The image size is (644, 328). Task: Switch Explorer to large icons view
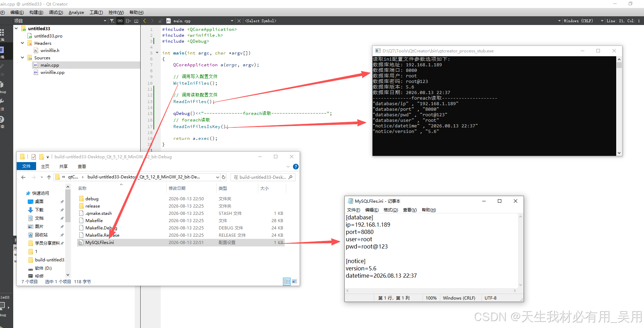coord(294,281)
